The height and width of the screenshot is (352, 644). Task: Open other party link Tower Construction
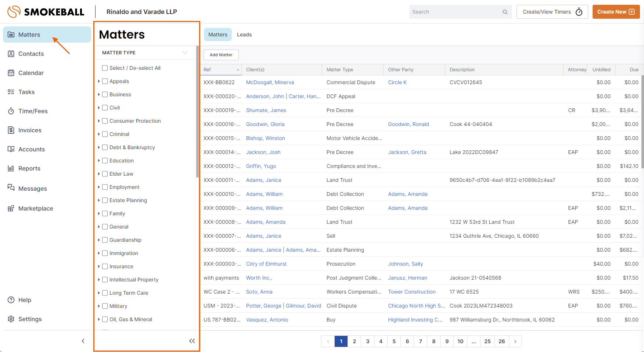click(x=412, y=292)
